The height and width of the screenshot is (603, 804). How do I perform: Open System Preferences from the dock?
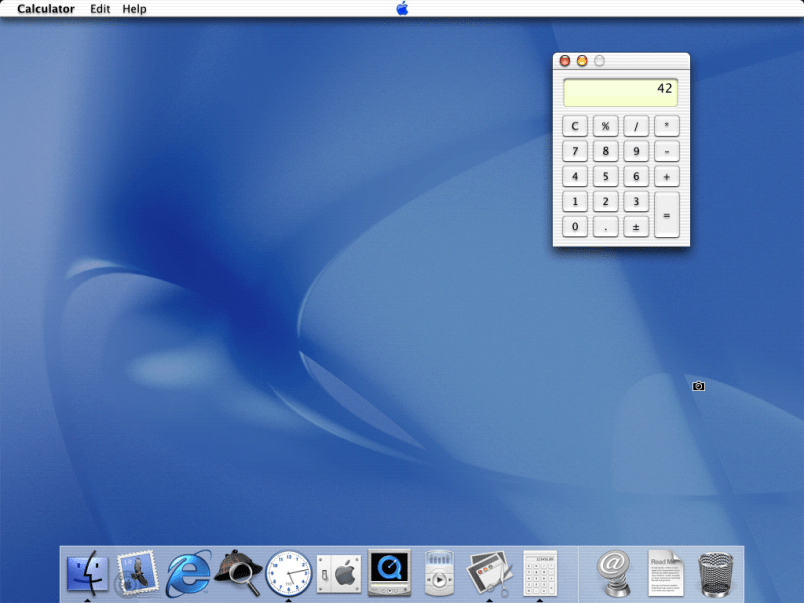(x=338, y=574)
